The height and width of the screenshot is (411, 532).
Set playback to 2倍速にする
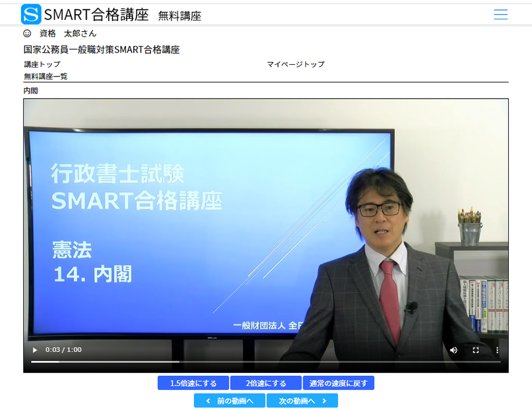click(265, 383)
